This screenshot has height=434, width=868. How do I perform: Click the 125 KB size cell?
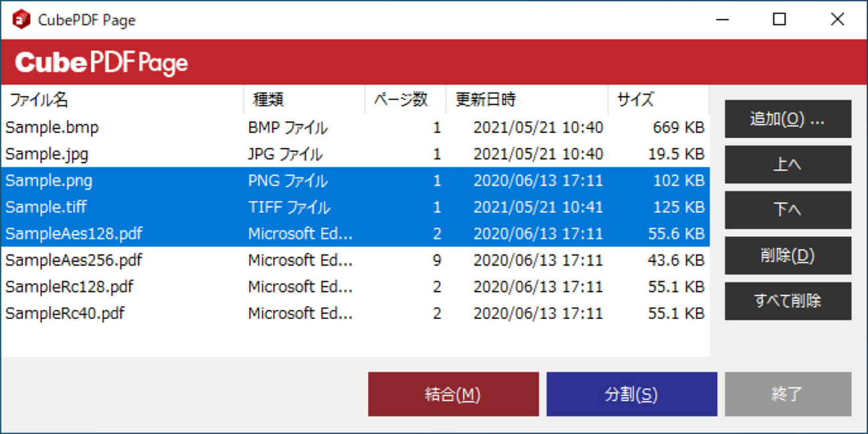pos(678,208)
